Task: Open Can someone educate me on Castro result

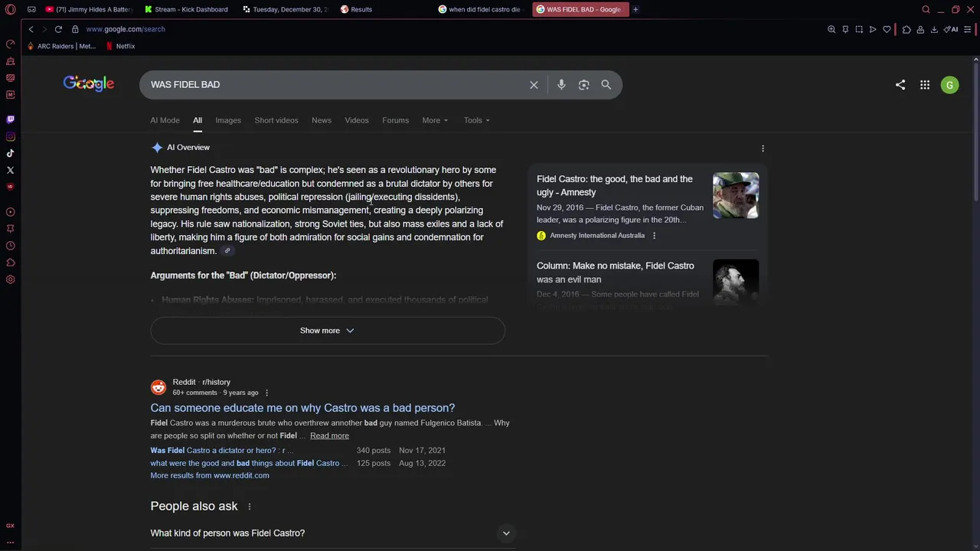Action: pyautogui.click(x=302, y=408)
